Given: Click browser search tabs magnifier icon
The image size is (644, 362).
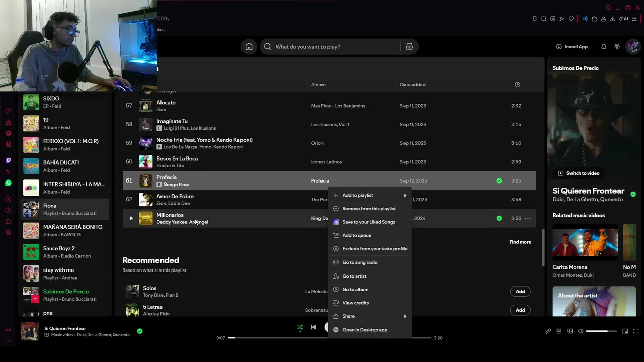Looking at the screenshot, I should click(x=609, y=8).
